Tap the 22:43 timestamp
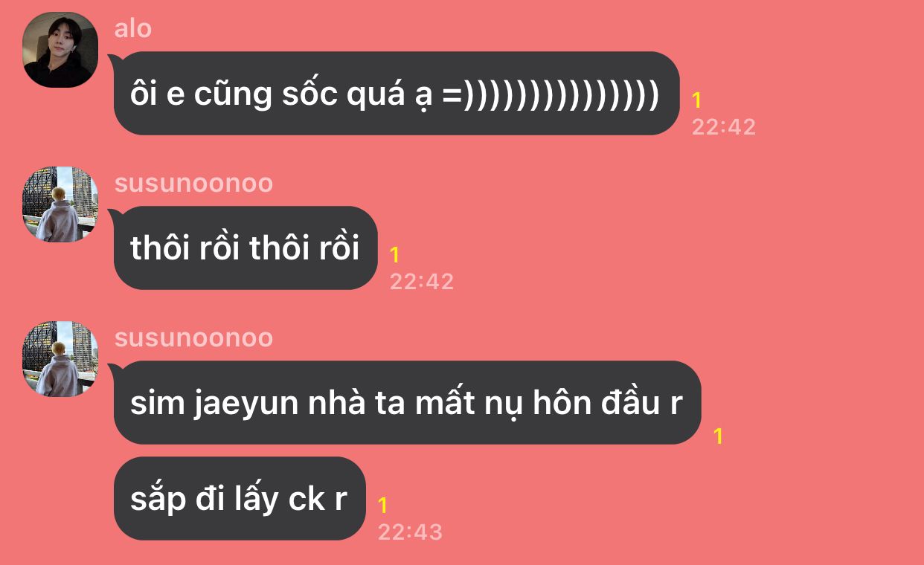The height and width of the screenshot is (565, 924). (410, 532)
